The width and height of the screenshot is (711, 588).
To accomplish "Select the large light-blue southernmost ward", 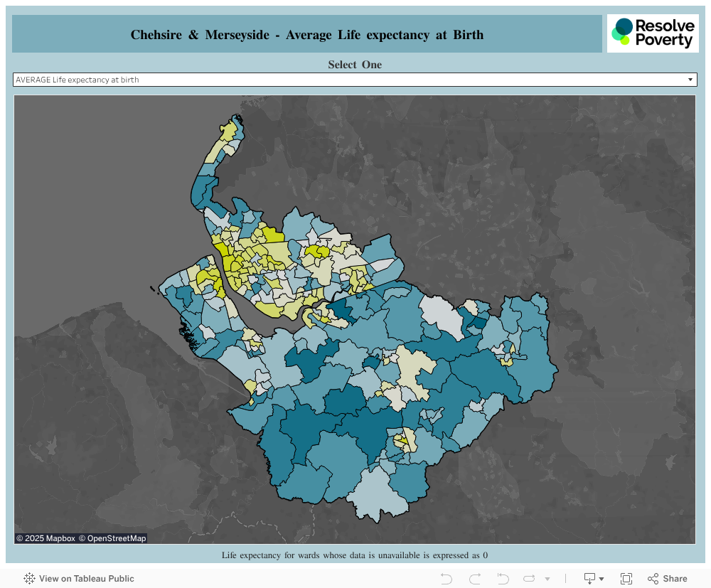I will pos(379,494).
